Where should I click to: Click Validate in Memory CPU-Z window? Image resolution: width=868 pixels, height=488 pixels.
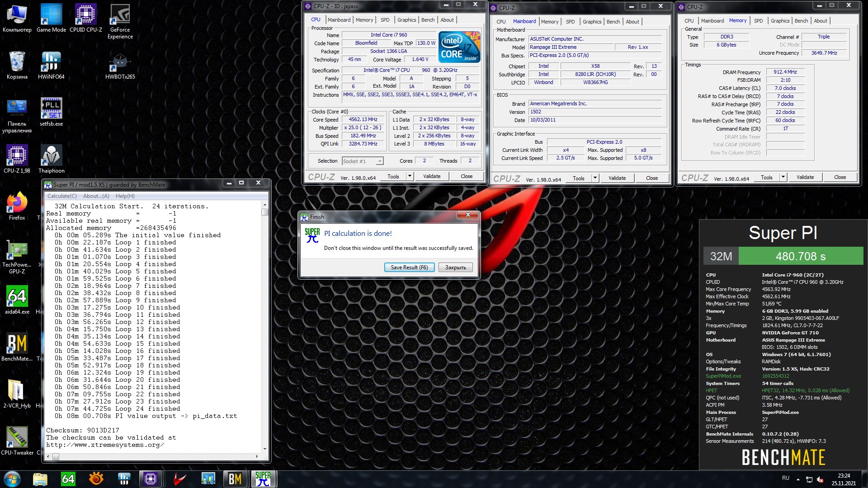tap(805, 177)
